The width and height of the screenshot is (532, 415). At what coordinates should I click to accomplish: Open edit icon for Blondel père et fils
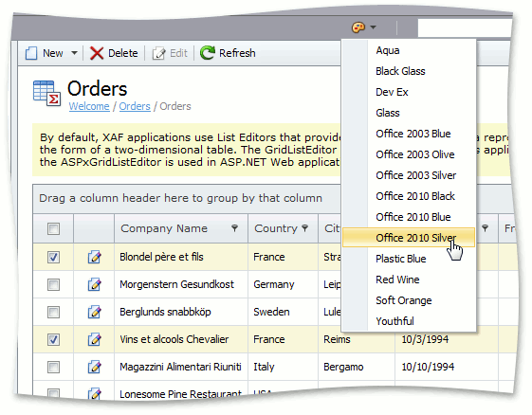[94, 257]
